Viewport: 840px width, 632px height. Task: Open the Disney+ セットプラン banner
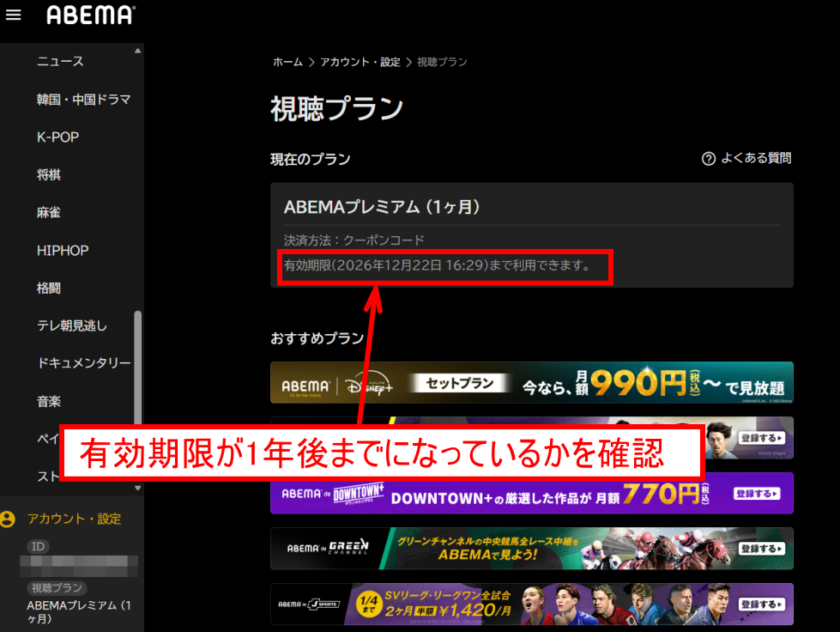point(531,383)
